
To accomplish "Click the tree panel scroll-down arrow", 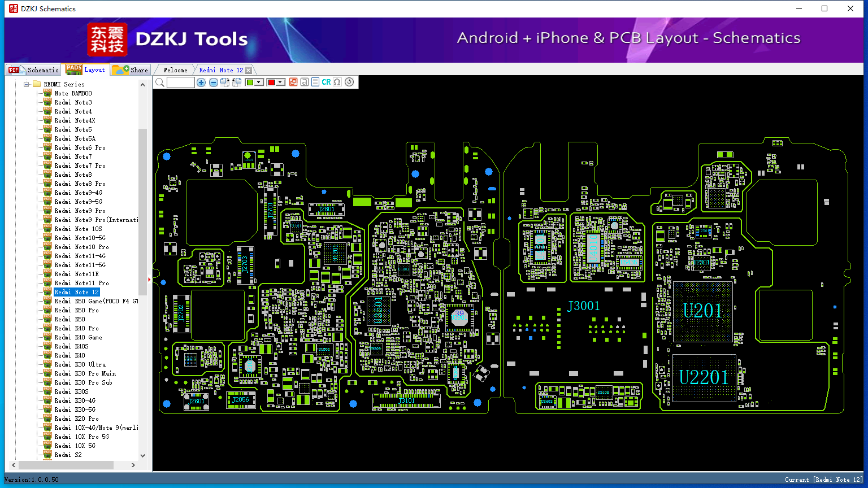I will click(142, 455).
